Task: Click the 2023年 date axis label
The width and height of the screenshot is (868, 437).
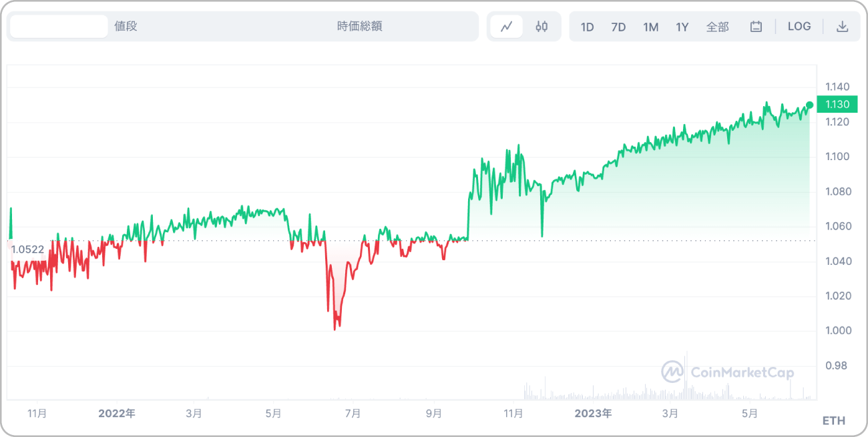Action: coord(593,414)
